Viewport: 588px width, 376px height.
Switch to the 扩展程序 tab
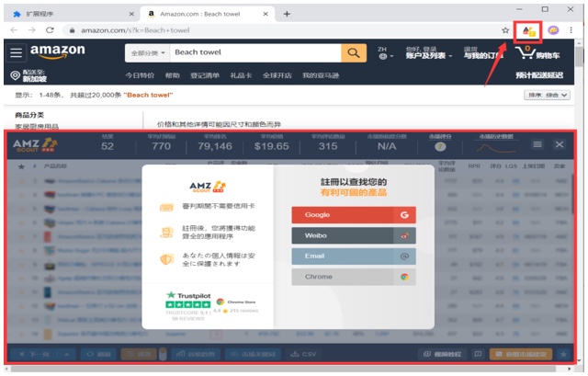(72, 14)
